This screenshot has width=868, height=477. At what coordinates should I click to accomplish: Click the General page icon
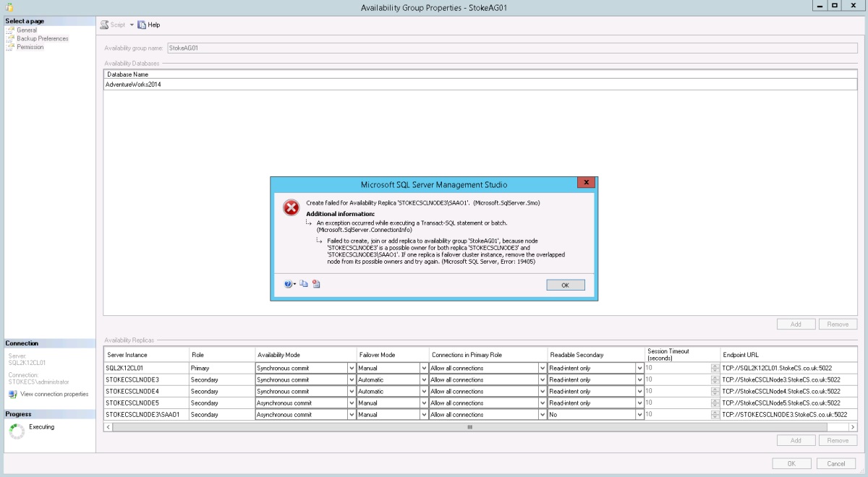(x=10, y=30)
